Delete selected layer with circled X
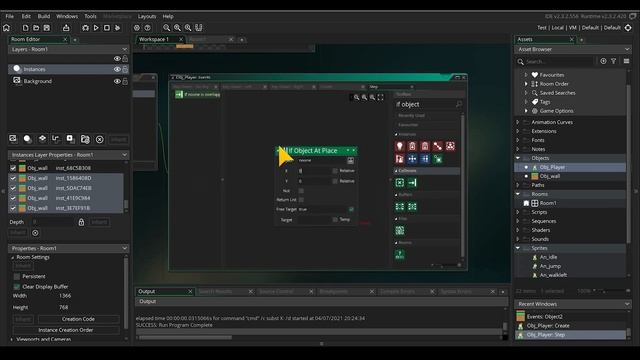 click(x=100, y=140)
